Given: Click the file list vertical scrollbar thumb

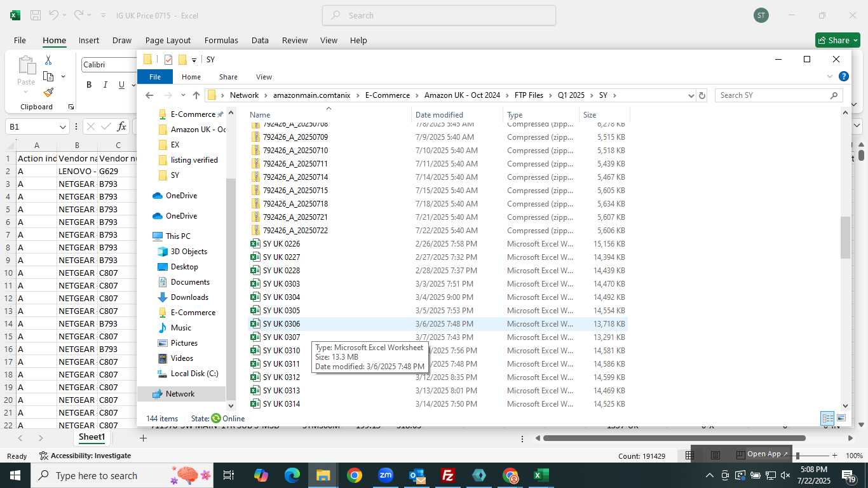Looking at the screenshot, I should click(845, 238).
